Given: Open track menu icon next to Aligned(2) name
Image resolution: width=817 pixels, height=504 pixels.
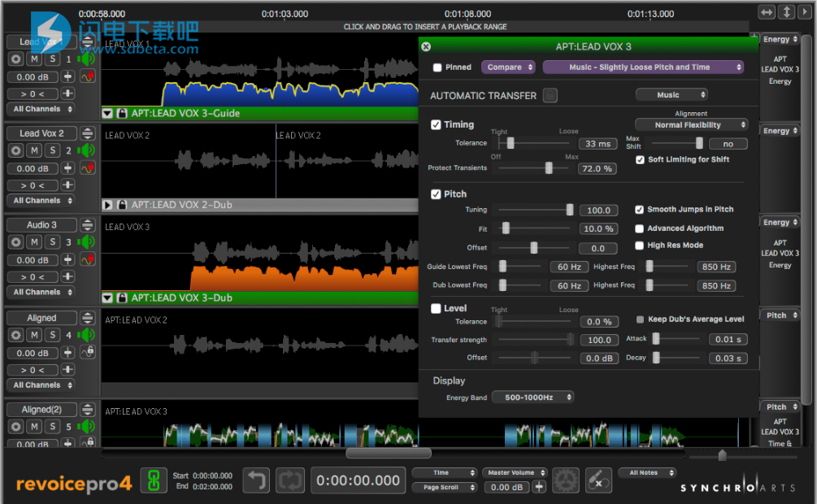Looking at the screenshot, I should [x=88, y=410].
